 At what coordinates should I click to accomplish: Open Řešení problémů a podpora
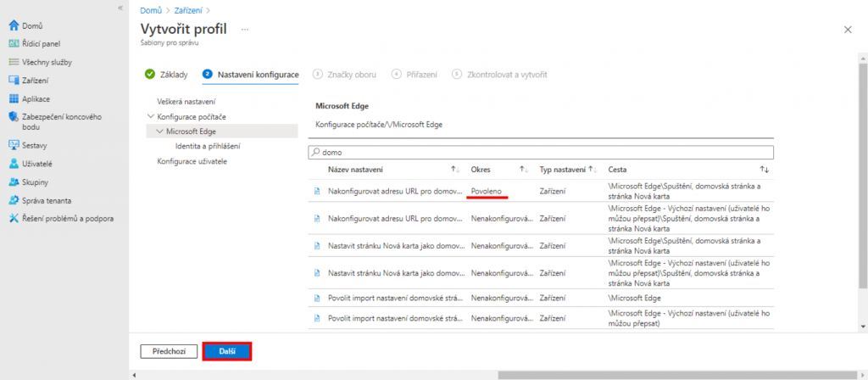tap(67, 218)
